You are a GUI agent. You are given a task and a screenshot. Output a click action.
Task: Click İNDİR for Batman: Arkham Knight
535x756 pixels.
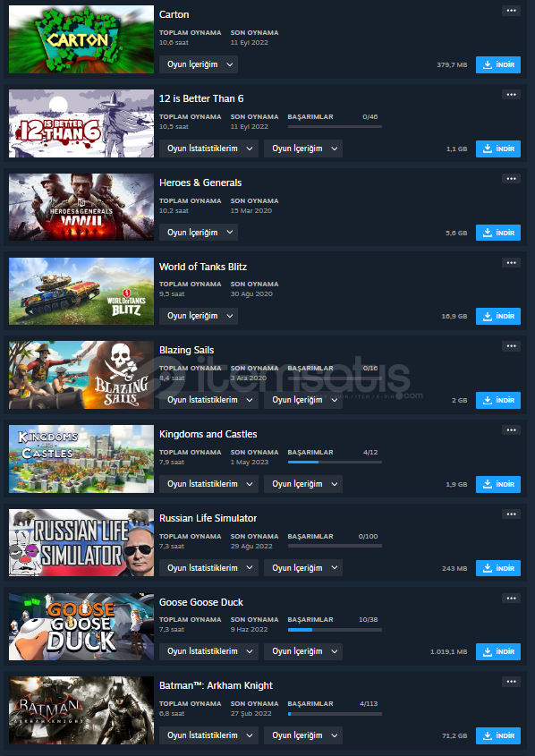(498, 735)
